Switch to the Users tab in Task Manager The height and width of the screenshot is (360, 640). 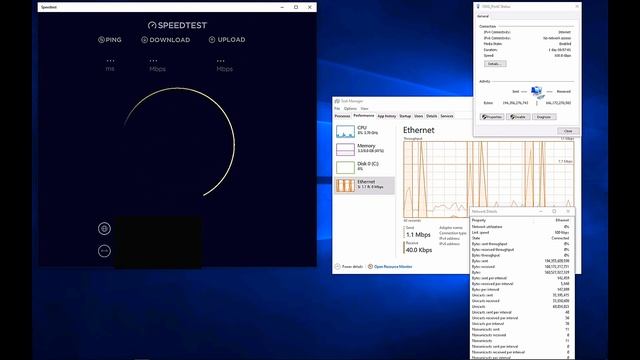(418, 116)
